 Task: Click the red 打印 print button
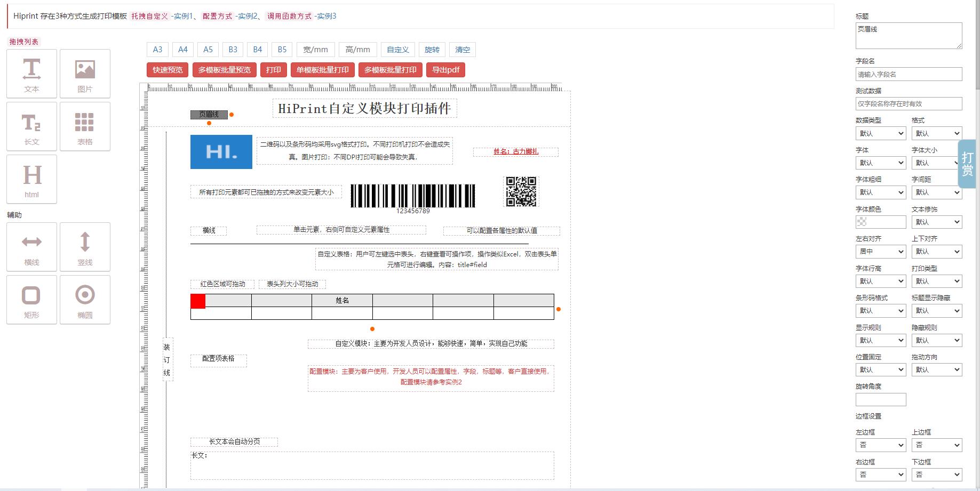point(274,70)
